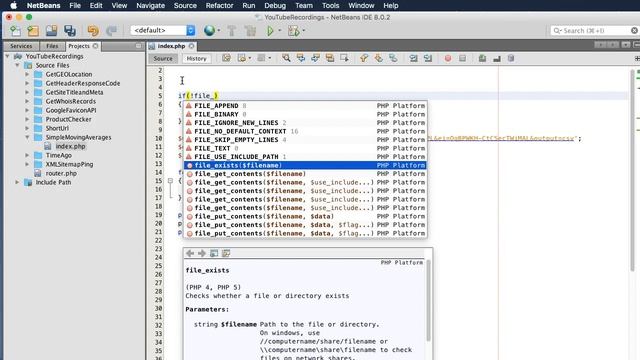Click the Find Selection magnifier icon in editor

tap(286, 58)
